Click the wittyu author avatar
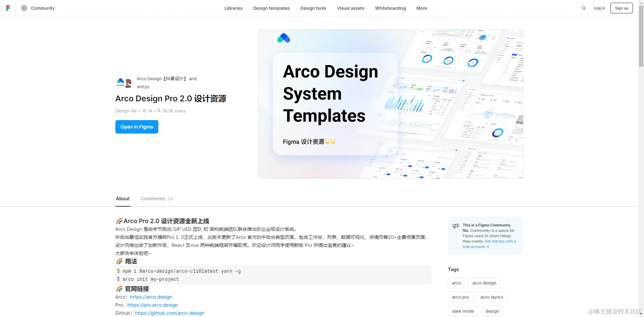The image size is (644, 317). [128, 83]
